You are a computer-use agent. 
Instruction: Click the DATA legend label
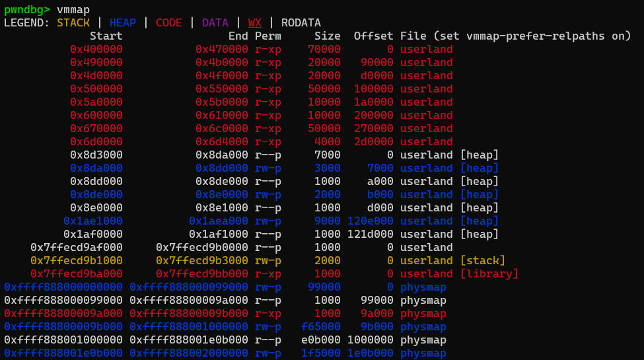[x=215, y=22]
